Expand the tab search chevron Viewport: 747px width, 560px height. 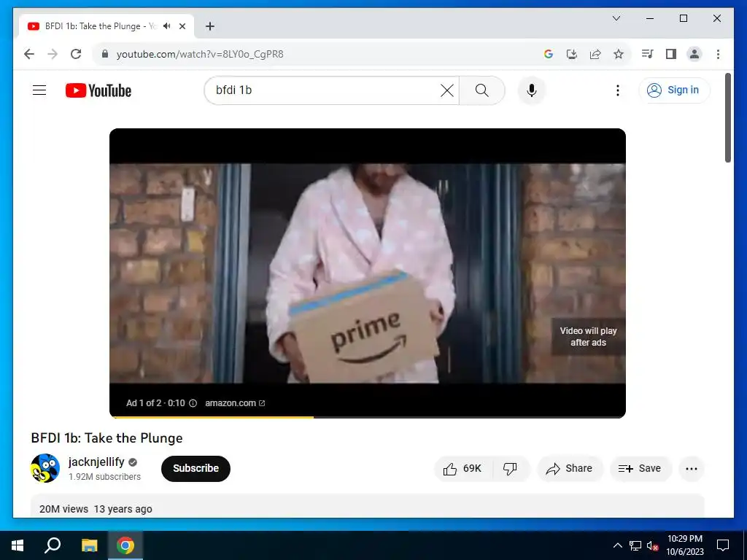point(616,18)
